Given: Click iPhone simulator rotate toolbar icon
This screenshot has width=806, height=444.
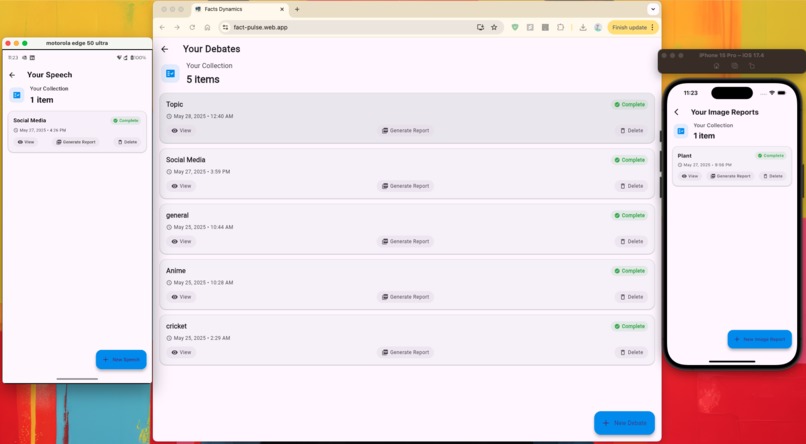Looking at the screenshot, I should (x=752, y=66).
